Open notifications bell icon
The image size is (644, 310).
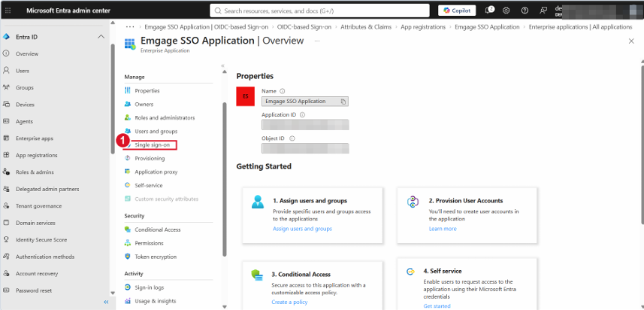point(488,11)
